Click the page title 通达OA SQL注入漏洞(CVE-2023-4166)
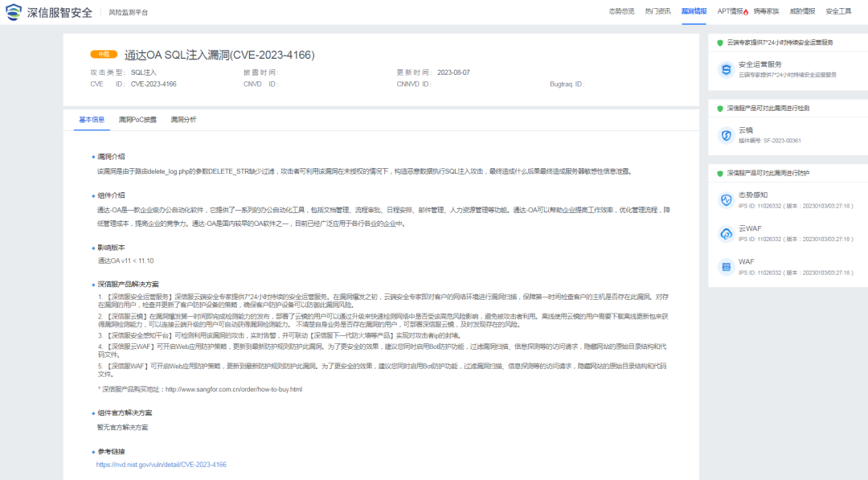868x480 pixels. click(x=219, y=55)
